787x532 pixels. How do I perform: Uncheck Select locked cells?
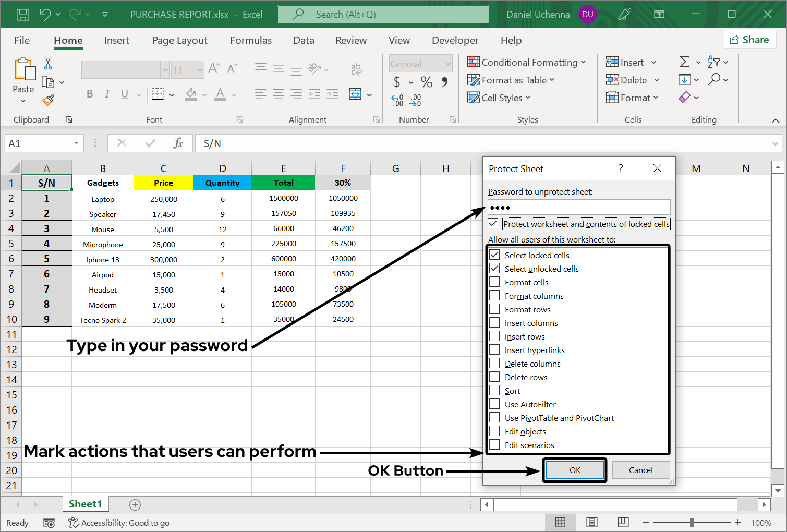coord(494,255)
